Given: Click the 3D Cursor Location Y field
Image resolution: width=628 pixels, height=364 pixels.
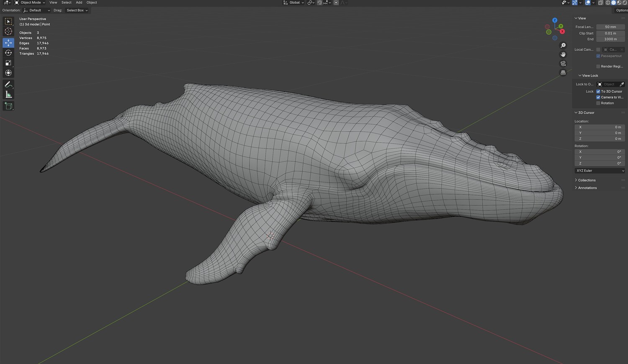Looking at the screenshot, I should pos(600,133).
